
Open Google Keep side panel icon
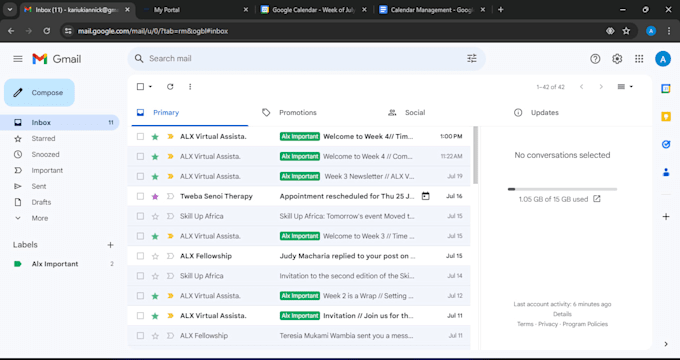tap(666, 116)
